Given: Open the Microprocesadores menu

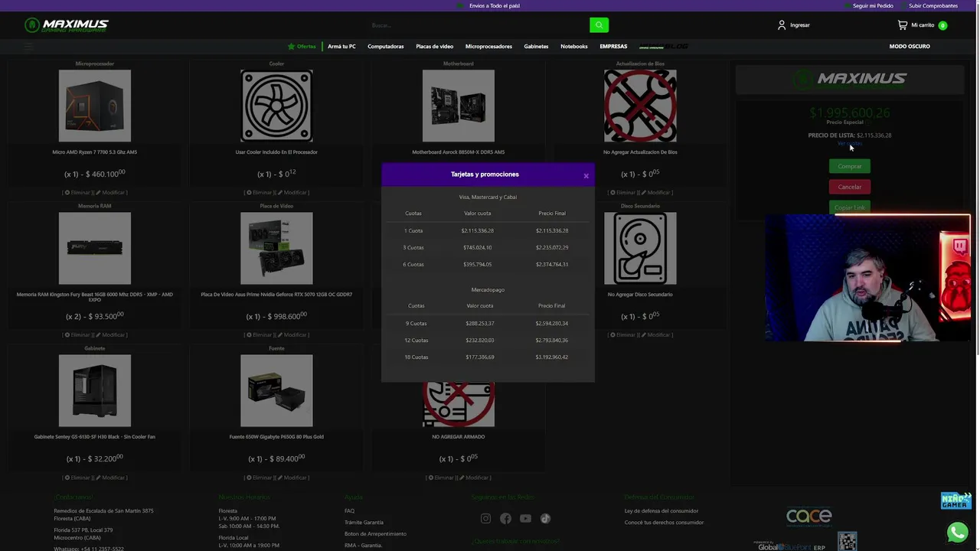Looking at the screenshot, I should point(488,46).
